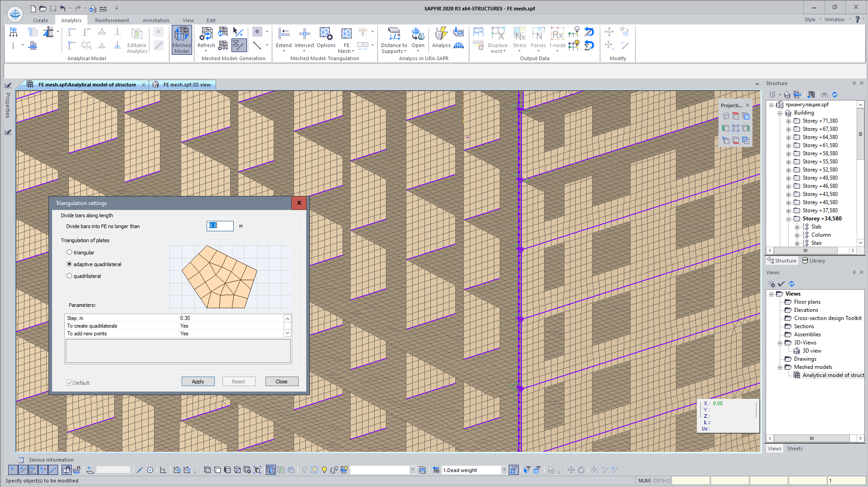The image size is (868, 487).
Task: Open the FE mesh.spf:3D view tab
Action: tap(187, 85)
